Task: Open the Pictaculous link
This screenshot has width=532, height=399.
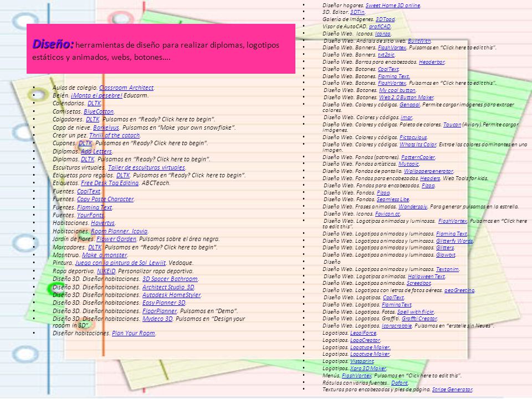Action: coord(413,137)
